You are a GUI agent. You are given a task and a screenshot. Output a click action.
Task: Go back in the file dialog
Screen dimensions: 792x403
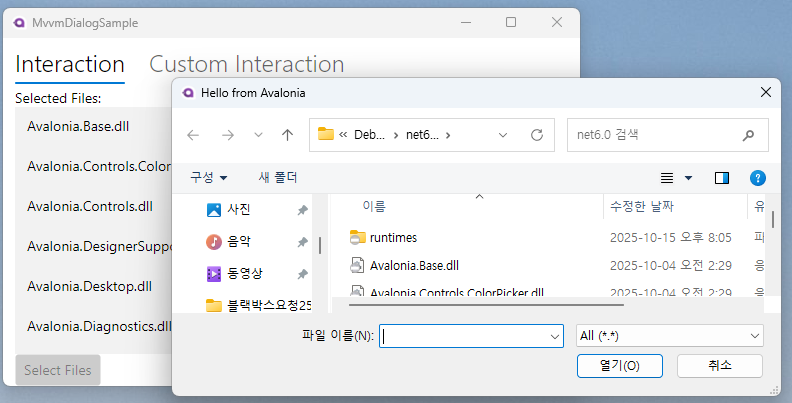coord(193,135)
